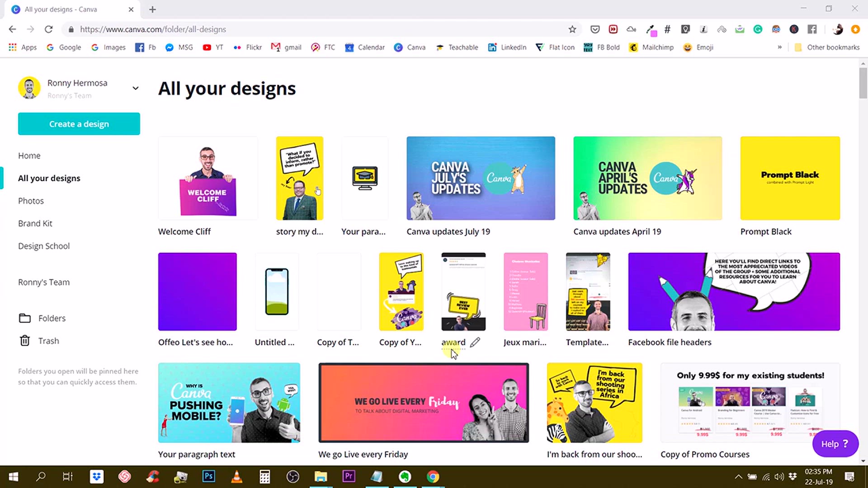
Task: Click the Facebook file headers title
Action: [670, 343]
